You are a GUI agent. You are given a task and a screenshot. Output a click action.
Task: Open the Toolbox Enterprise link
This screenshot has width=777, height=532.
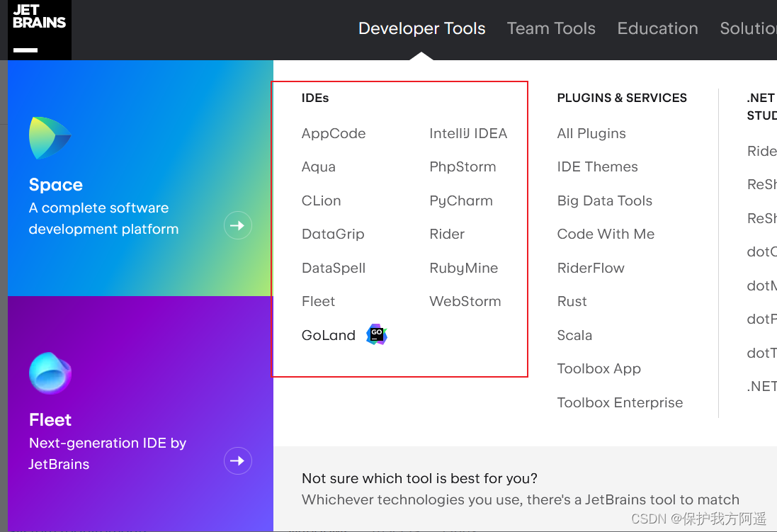point(620,402)
